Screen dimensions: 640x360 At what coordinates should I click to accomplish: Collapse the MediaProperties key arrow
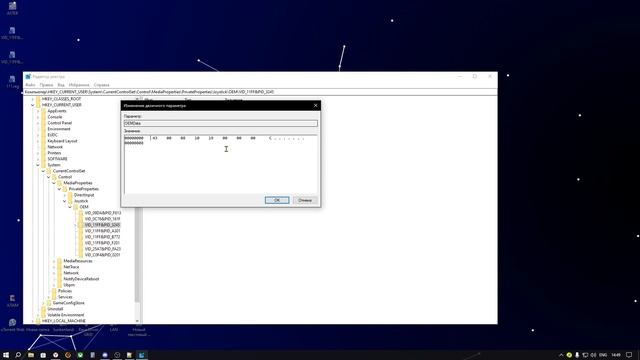coord(54,183)
